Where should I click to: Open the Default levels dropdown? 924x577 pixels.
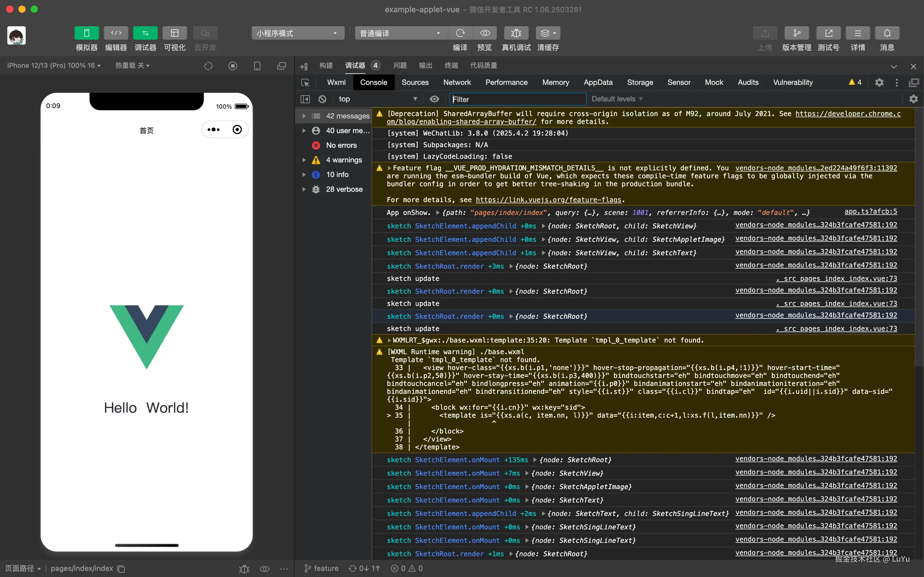click(x=617, y=99)
